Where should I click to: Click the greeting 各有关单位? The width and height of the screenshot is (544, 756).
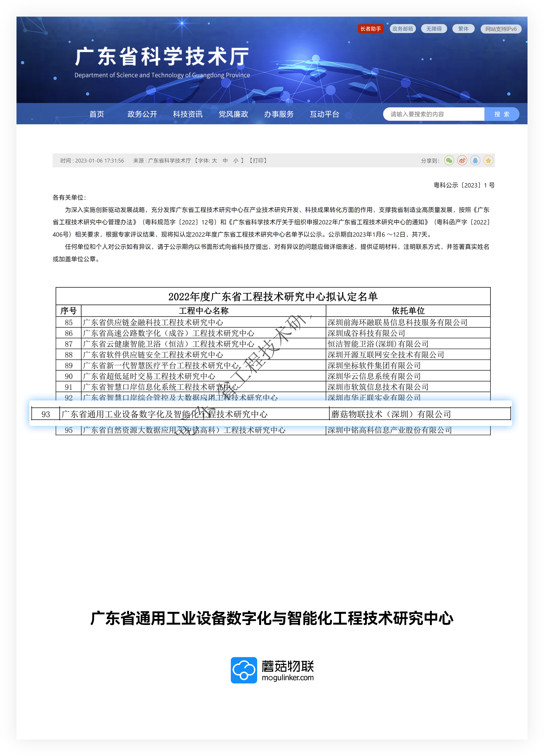[69, 198]
